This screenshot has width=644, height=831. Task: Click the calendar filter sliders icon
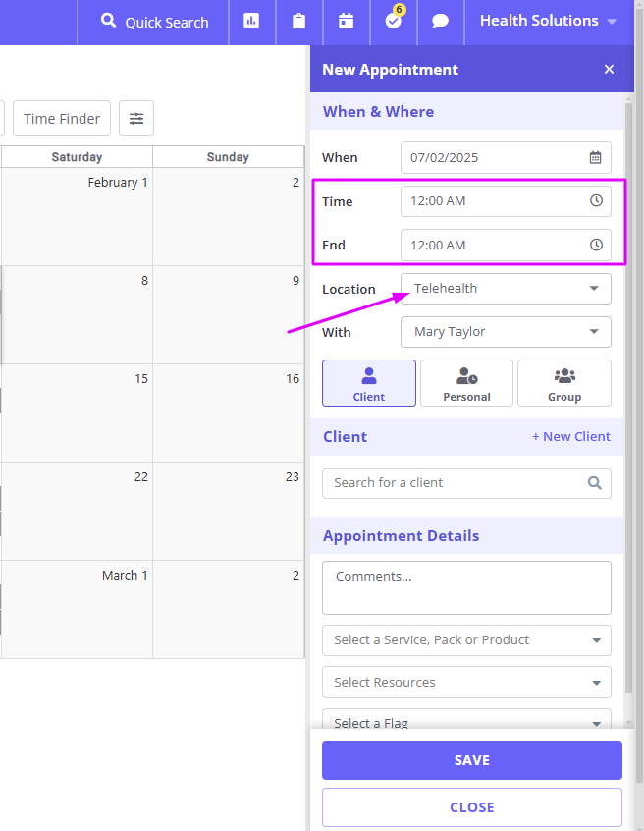click(136, 118)
